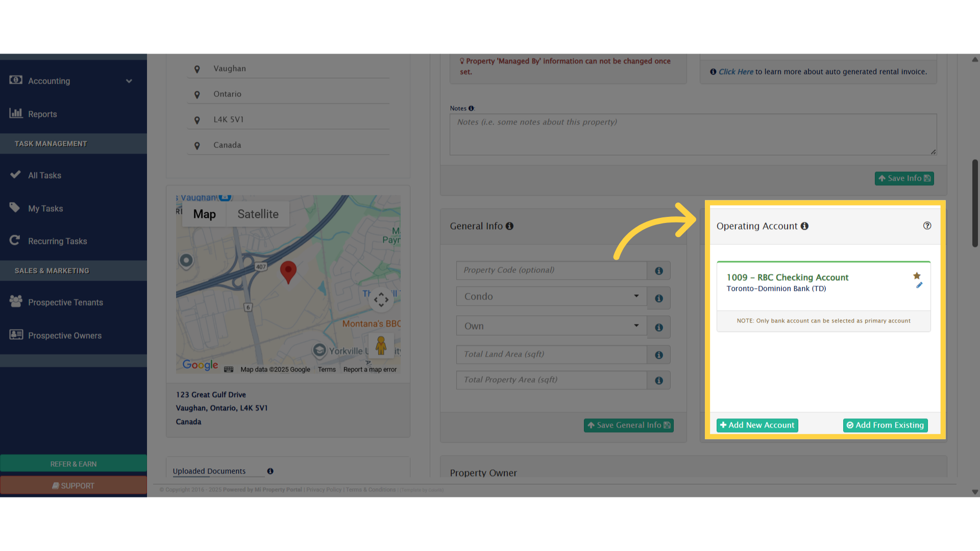Open Recurring Tasks in the sidebar
980x551 pixels.
pos(57,241)
